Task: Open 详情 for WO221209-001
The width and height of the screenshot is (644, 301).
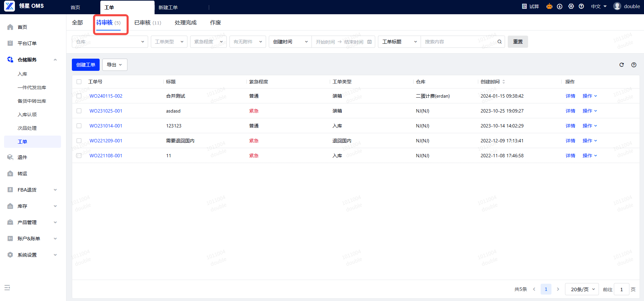Action: coord(570,141)
